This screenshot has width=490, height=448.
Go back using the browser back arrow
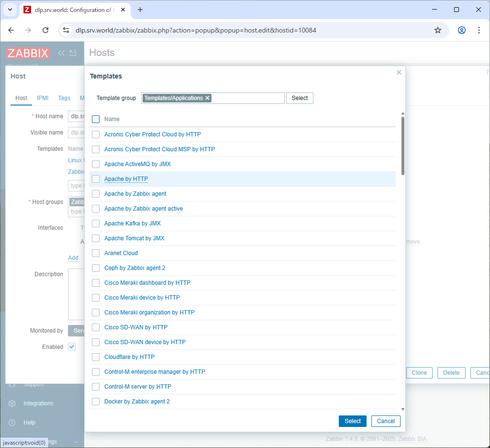click(x=11, y=30)
